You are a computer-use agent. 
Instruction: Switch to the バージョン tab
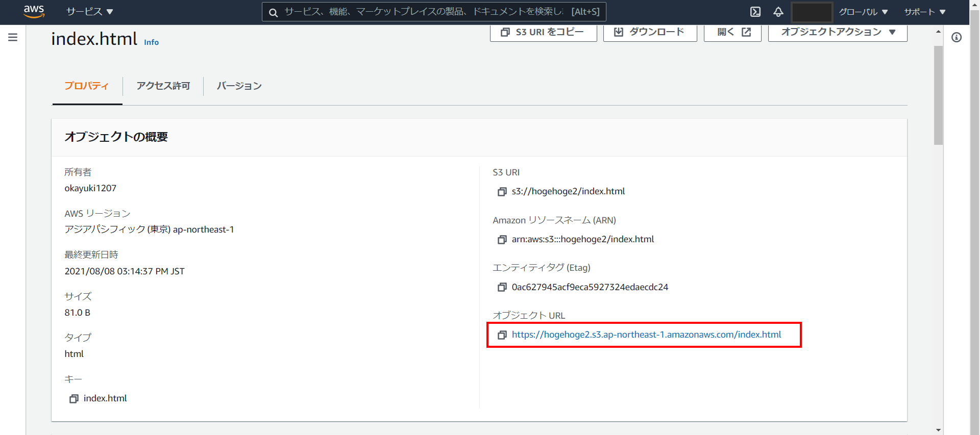[239, 86]
